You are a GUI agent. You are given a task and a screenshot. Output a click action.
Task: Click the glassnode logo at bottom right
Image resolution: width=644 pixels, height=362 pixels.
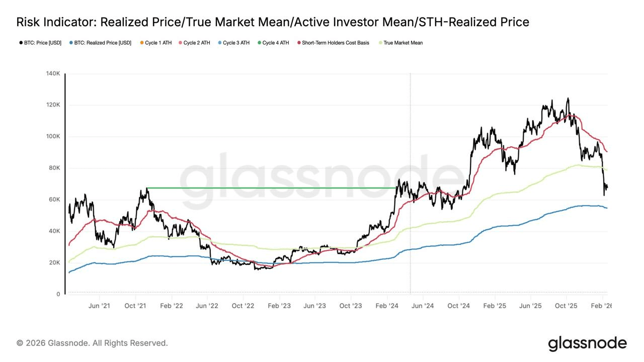[587, 343]
